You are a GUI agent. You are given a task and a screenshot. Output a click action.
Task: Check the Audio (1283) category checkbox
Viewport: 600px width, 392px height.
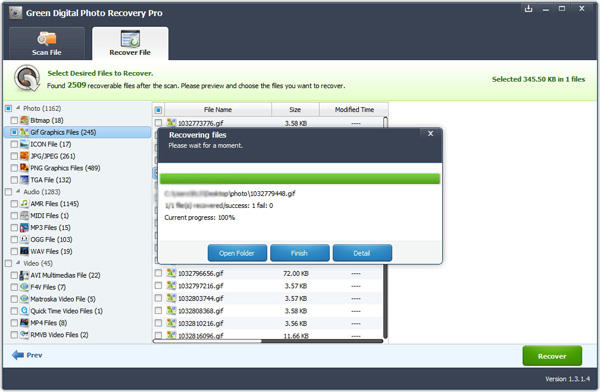coord(8,192)
